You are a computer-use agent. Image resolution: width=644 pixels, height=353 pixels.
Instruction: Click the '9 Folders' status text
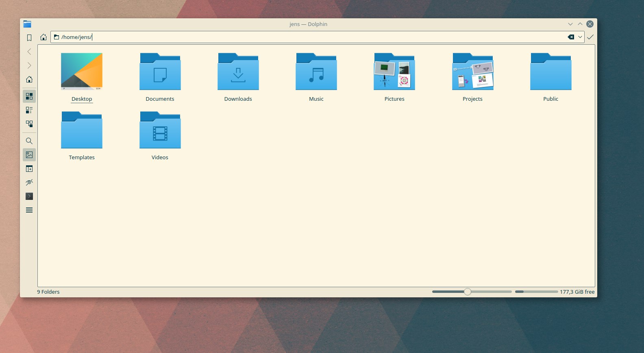pos(48,292)
